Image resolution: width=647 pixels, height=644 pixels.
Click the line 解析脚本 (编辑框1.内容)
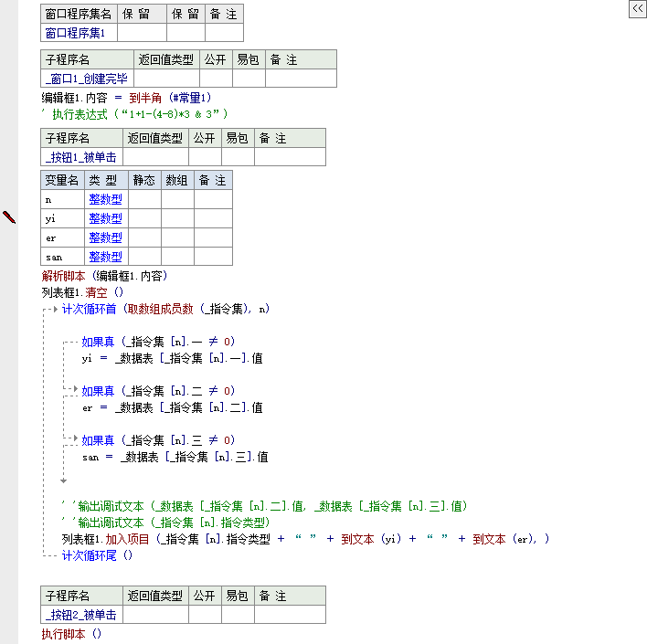coord(104,276)
